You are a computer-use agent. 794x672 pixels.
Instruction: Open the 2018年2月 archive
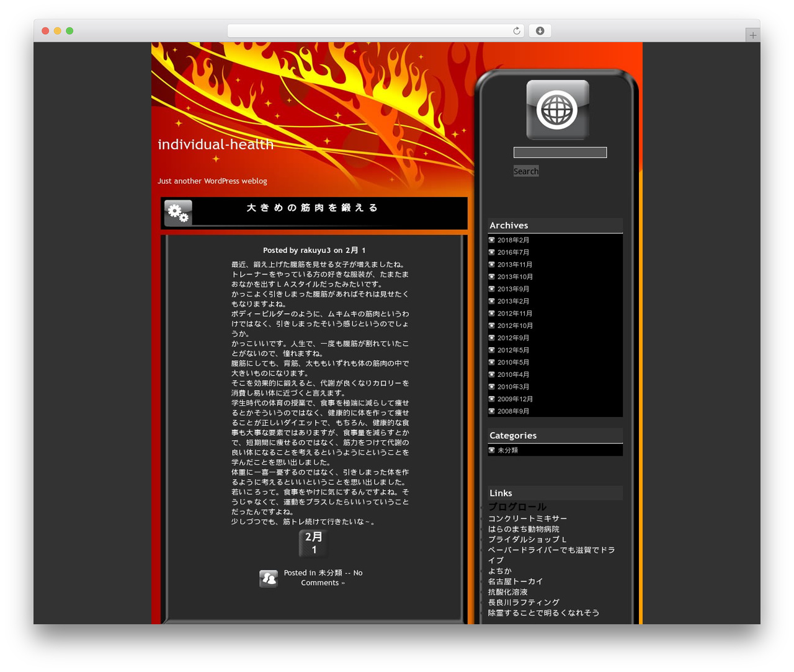(514, 240)
